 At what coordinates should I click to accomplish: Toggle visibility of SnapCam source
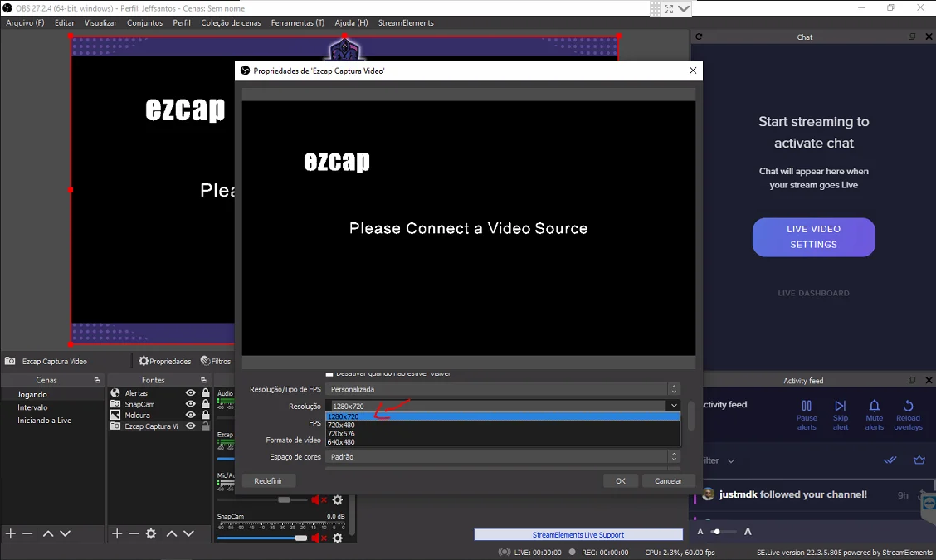pyautogui.click(x=190, y=404)
